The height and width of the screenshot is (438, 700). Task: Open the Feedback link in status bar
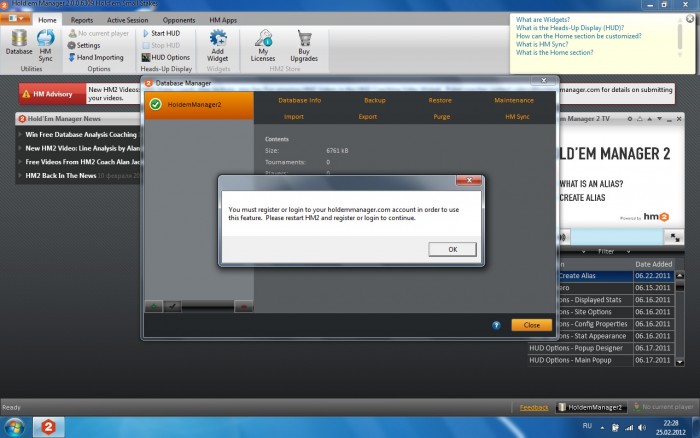pyautogui.click(x=534, y=408)
